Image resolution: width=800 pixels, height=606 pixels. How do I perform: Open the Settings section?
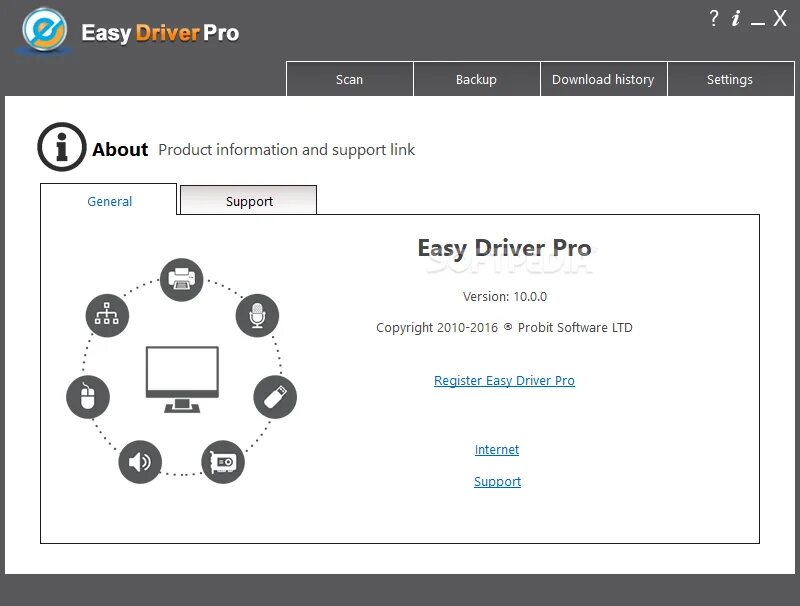pos(730,79)
